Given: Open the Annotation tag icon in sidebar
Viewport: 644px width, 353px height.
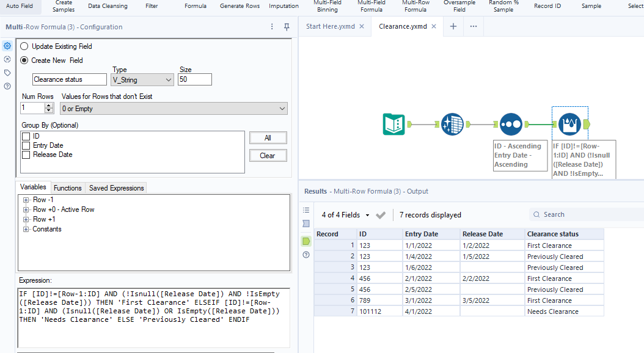Looking at the screenshot, I should 7,73.
